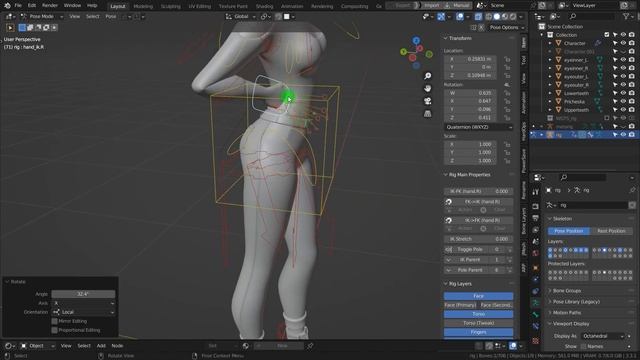The image size is (640, 360).
Task: Click the outliner search field
Action: coord(591,17)
